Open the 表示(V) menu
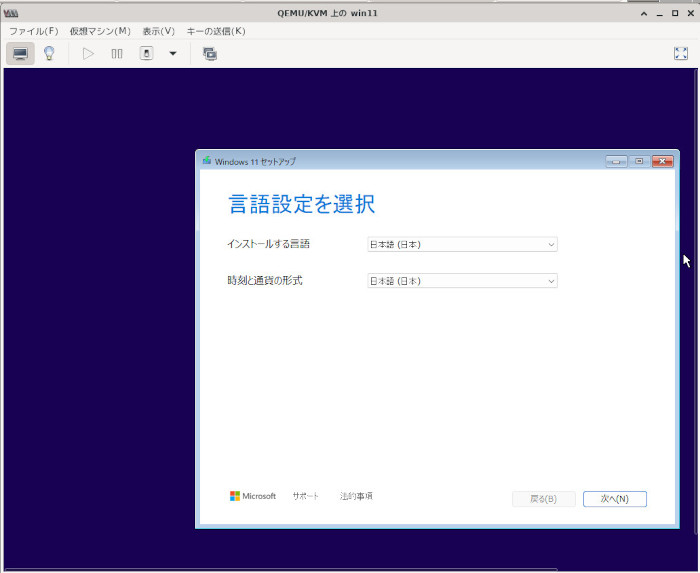The width and height of the screenshot is (700, 573). 158,31
